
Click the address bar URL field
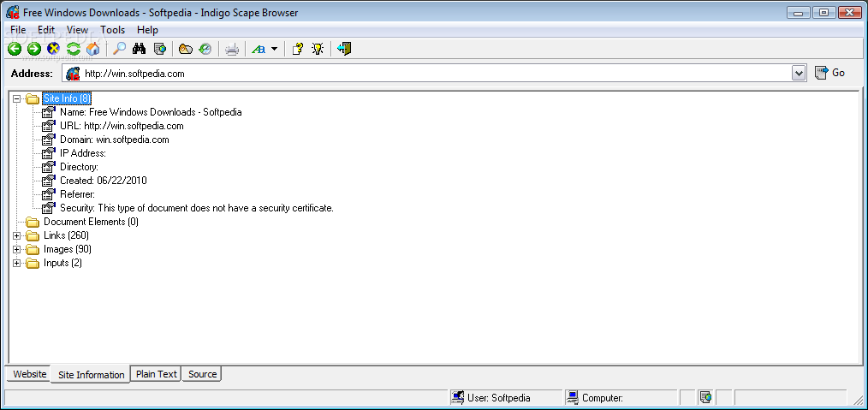click(x=435, y=73)
